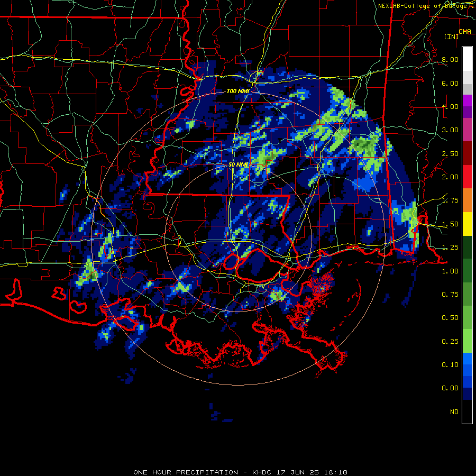Click the '1.50' legend value
This screenshot has width=476, height=476.
tap(450, 224)
